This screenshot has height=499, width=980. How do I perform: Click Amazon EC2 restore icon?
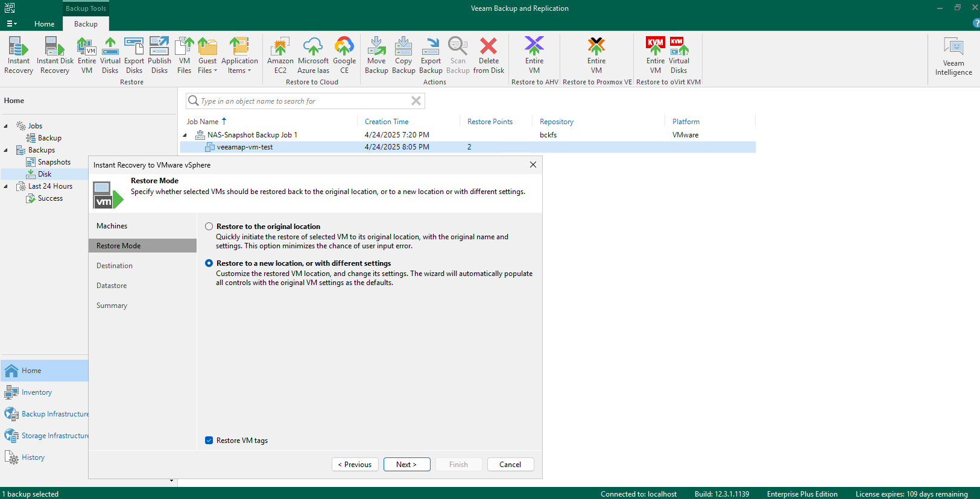point(280,55)
